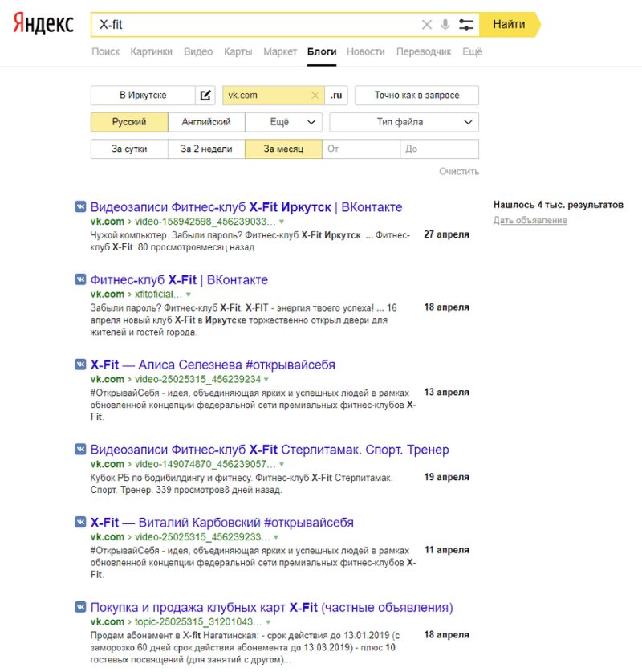
Task: Click Очистить to reset filters
Action: click(459, 172)
